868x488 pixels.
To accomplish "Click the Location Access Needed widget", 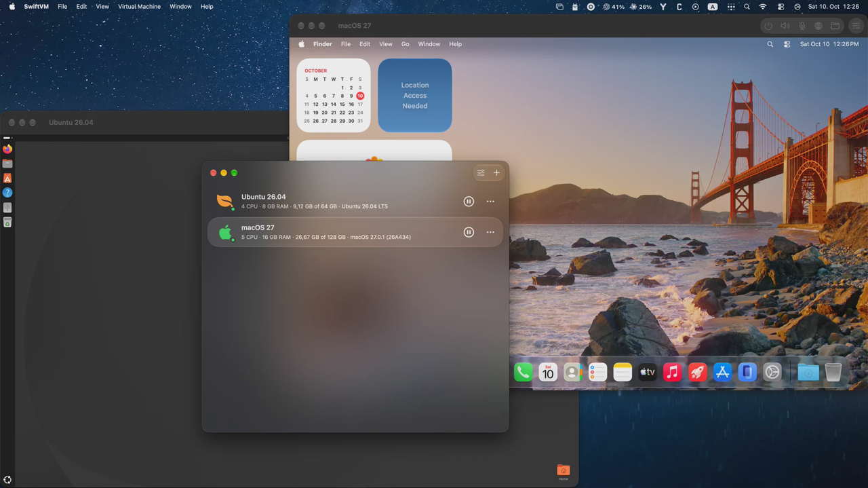I will pyautogui.click(x=415, y=95).
